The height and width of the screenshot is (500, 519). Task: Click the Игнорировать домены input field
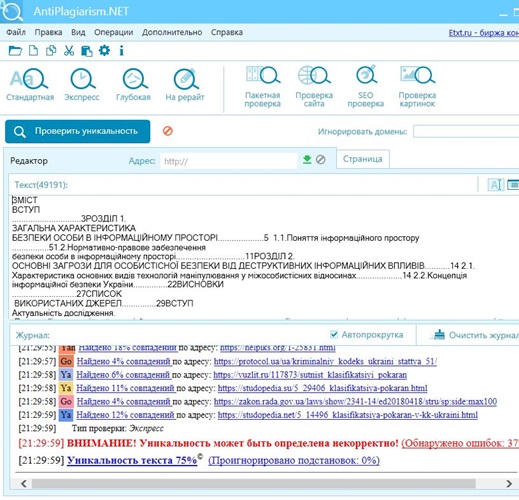click(x=466, y=131)
